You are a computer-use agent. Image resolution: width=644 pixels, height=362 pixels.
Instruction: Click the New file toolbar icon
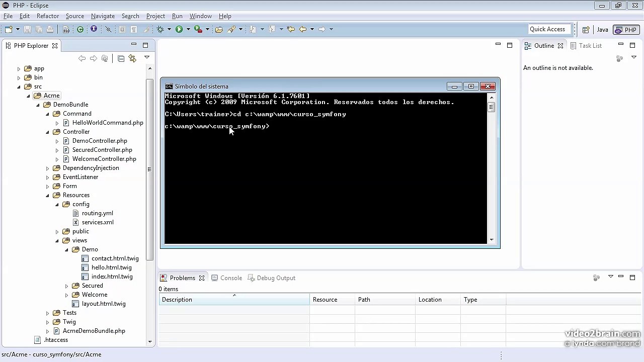[9, 30]
